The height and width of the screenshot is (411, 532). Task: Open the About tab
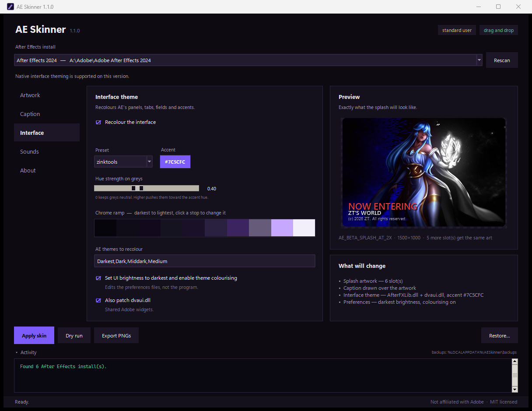tap(47, 170)
